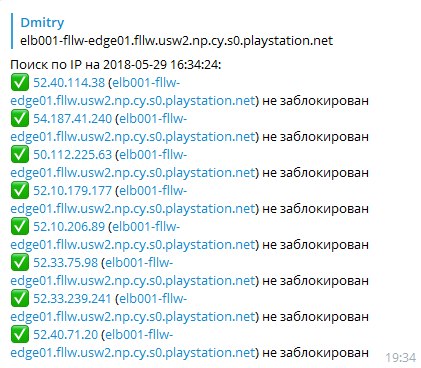Click the green checkmark beside 52.33.75.98
This screenshot has height=368, width=421.
(x=20, y=262)
